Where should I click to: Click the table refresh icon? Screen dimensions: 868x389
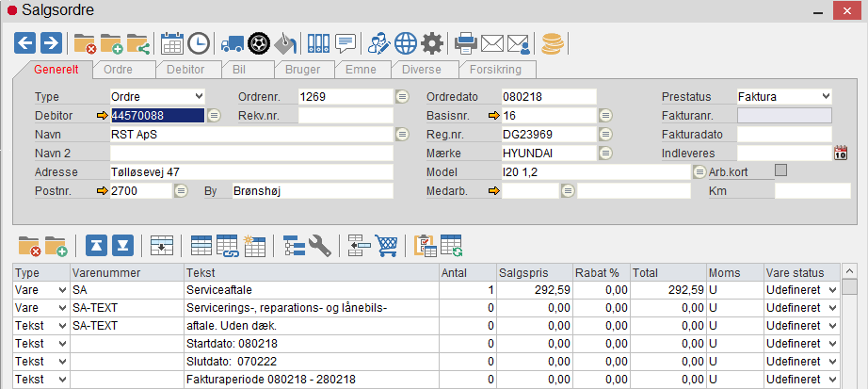click(x=452, y=246)
